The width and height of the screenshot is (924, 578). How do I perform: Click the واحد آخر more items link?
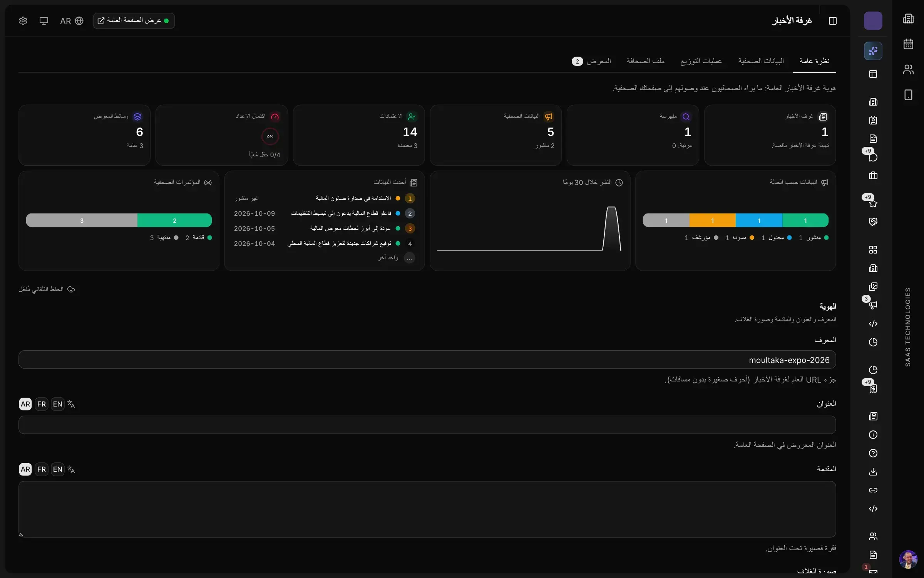388,257
